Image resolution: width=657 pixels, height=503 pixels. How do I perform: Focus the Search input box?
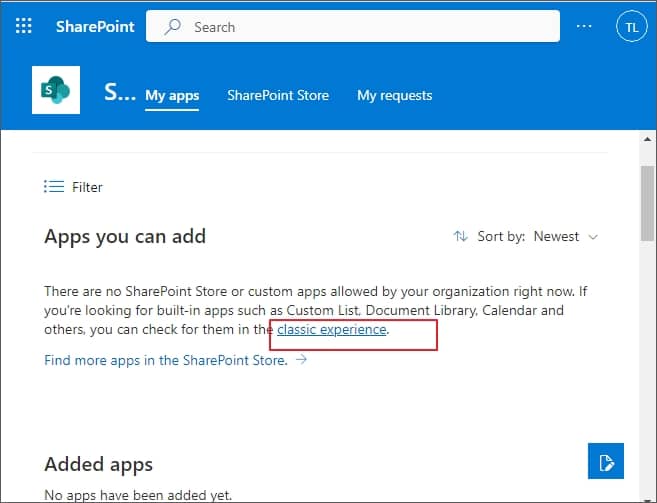click(353, 26)
